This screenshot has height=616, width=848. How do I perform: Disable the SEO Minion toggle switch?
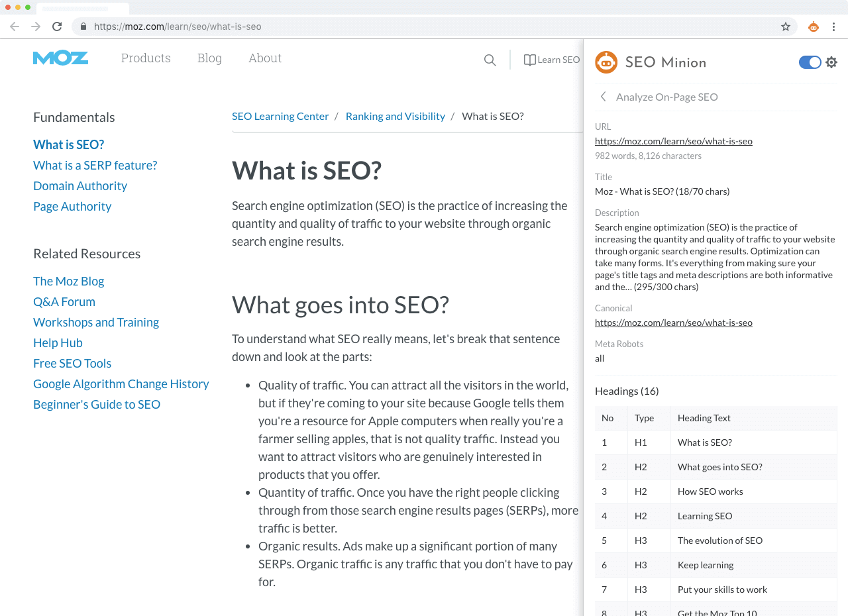[x=809, y=62]
